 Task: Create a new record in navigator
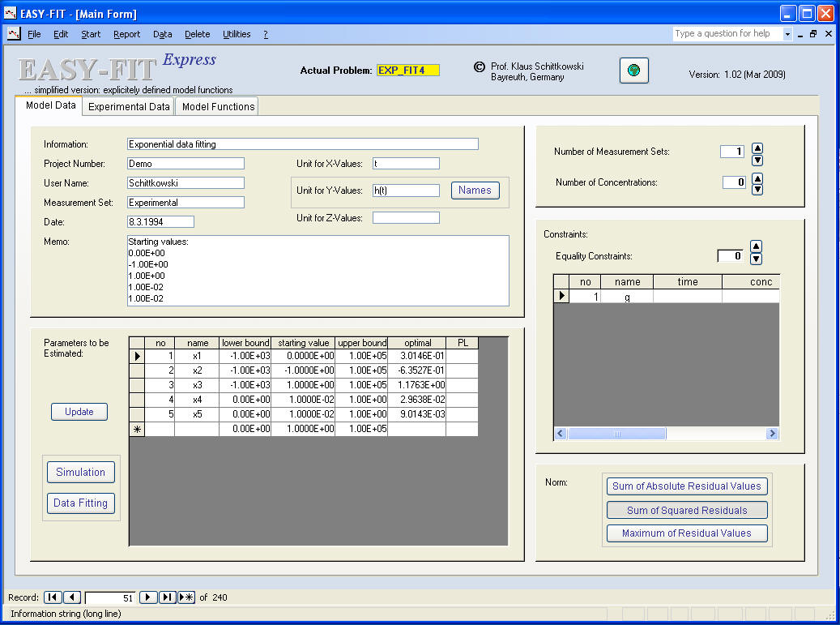(x=186, y=597)
